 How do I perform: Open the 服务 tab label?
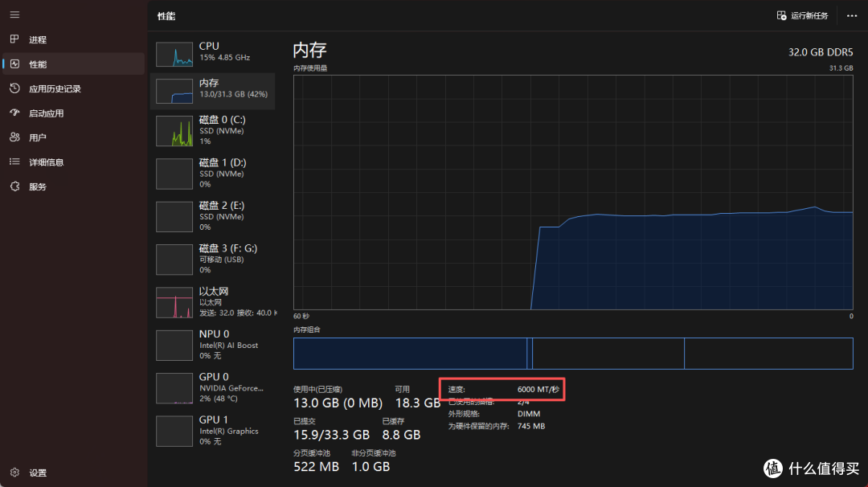click(x=38, y=187)
